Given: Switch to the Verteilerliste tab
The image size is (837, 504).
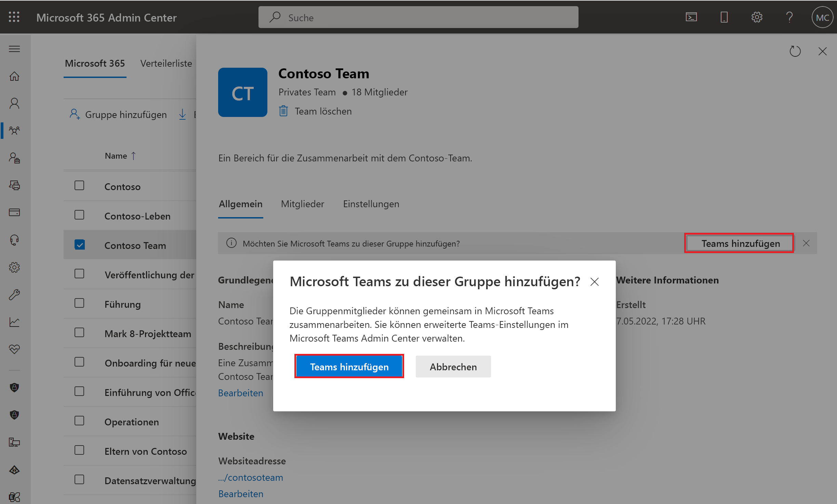Looking at the screenshot, I should (166, 64).
